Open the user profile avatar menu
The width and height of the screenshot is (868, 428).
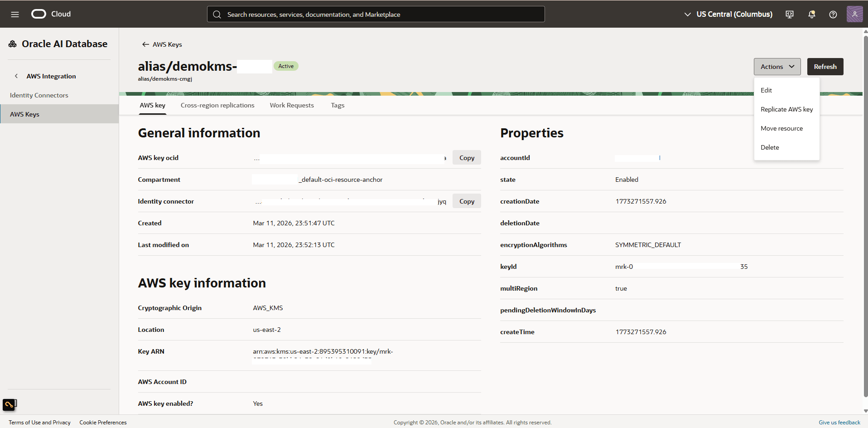[x=854, y=14]
